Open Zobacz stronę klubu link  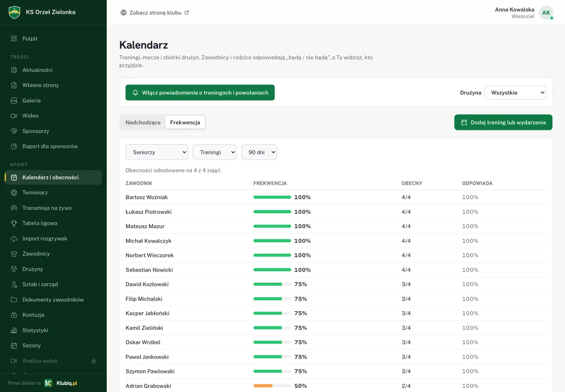pos(155,13)
